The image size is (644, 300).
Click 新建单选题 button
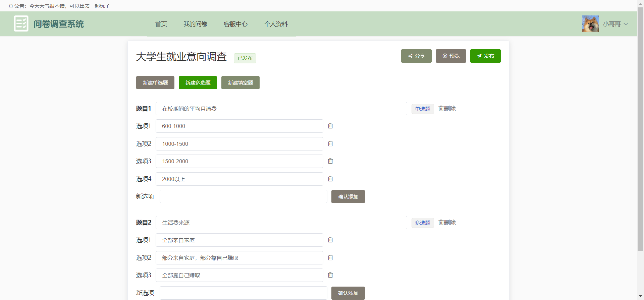(x=155, y=82)
